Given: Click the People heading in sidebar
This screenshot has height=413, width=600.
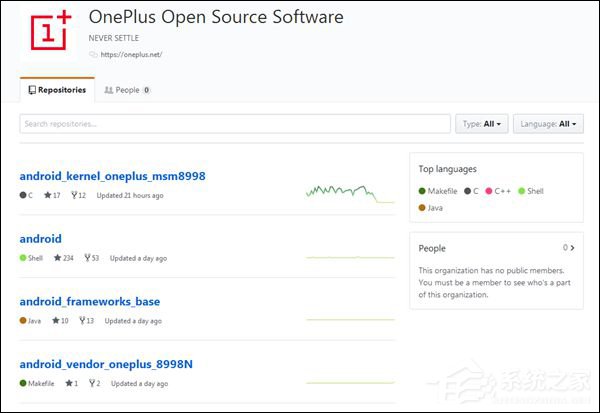Looking at the screenshot, I should coord(432,248).
